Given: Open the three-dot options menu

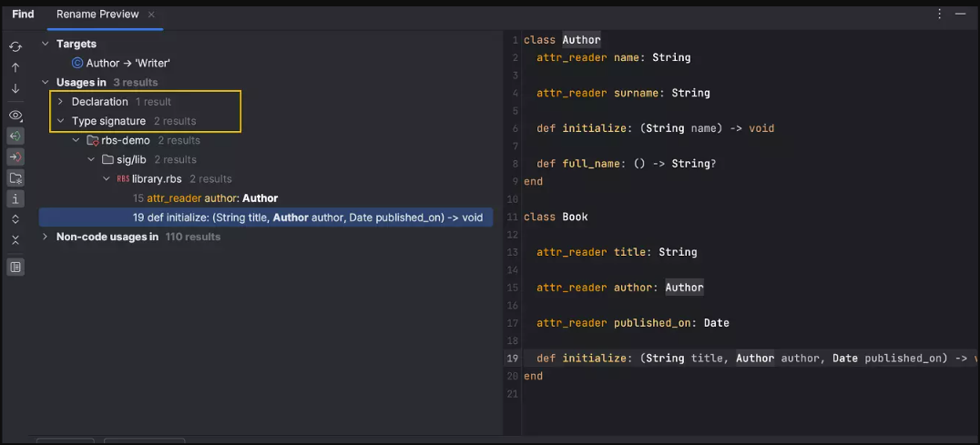Looking at the screenshot, I should click(x=940, y=15).
